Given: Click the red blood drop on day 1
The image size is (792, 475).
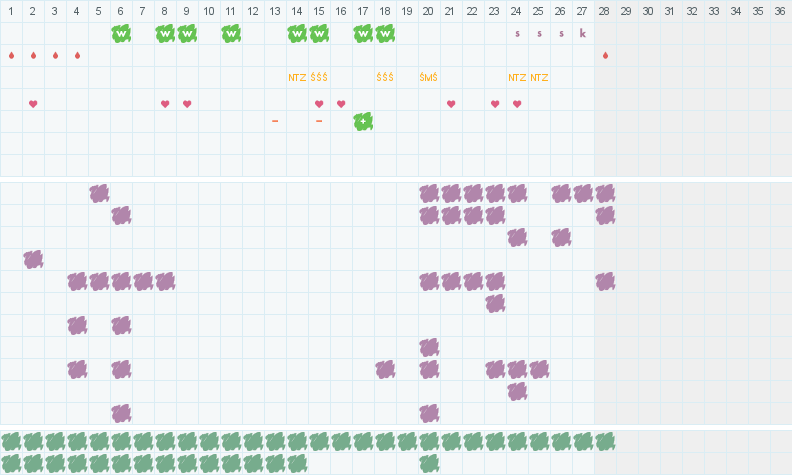Looking at the screenshot, I should 11,55.
